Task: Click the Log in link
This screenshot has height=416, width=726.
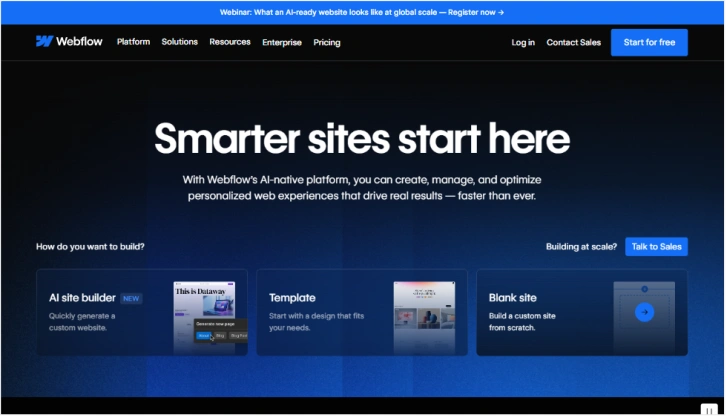Action: (x=523, y=42)
